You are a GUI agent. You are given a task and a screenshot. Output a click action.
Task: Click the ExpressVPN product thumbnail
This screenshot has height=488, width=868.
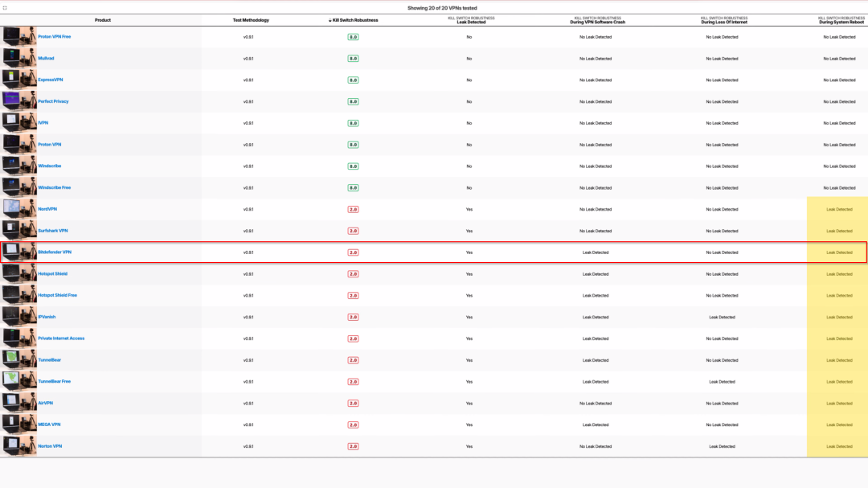click(x=19, y=80)
